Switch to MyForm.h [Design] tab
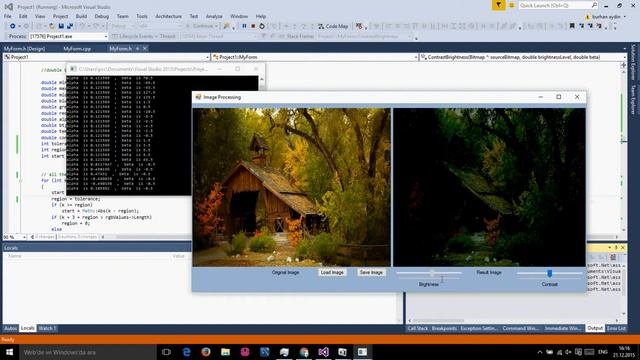The image size is (640, 360). coord(24,49)
